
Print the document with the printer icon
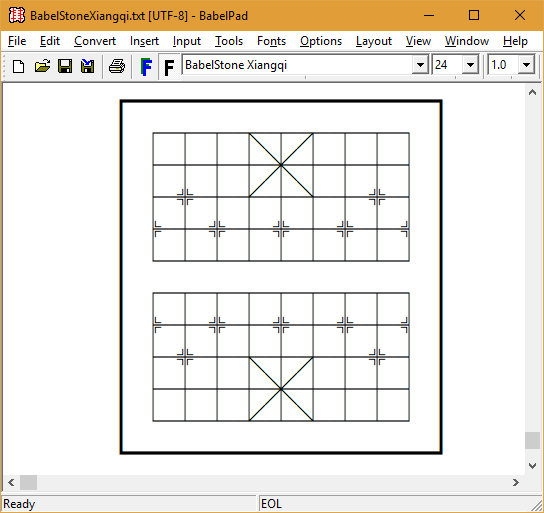117,66
